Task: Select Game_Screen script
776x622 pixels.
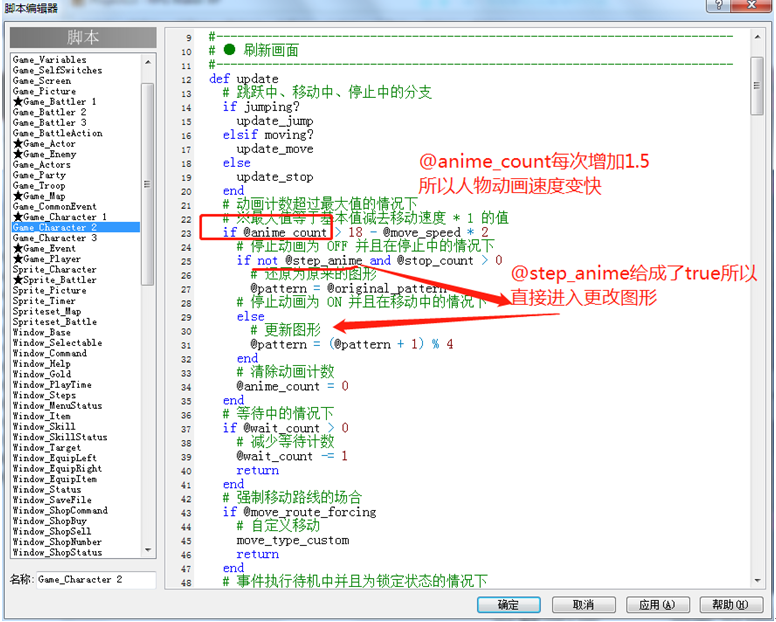Action: pos(42,81)
